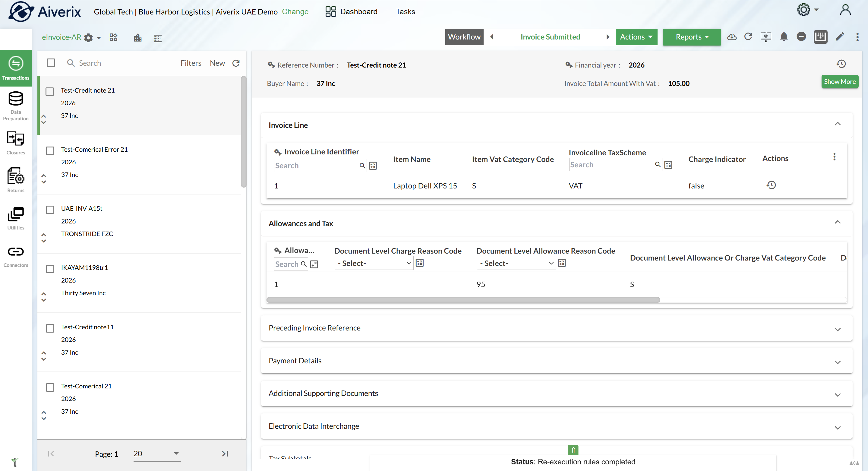Open the Dashboard menu
868x471 pixels.
click(352, 11)
